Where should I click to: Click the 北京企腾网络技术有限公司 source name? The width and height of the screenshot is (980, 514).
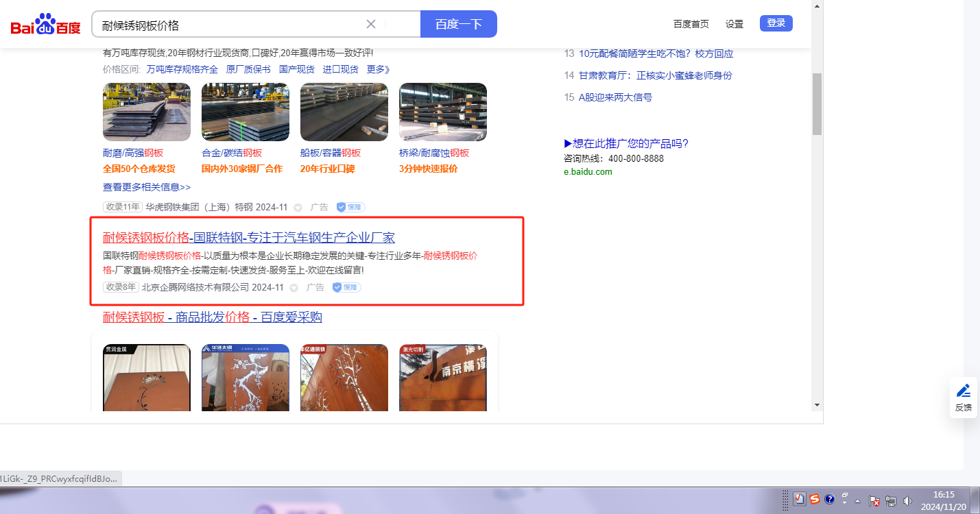pyautogui.click(x=195, y=287)
